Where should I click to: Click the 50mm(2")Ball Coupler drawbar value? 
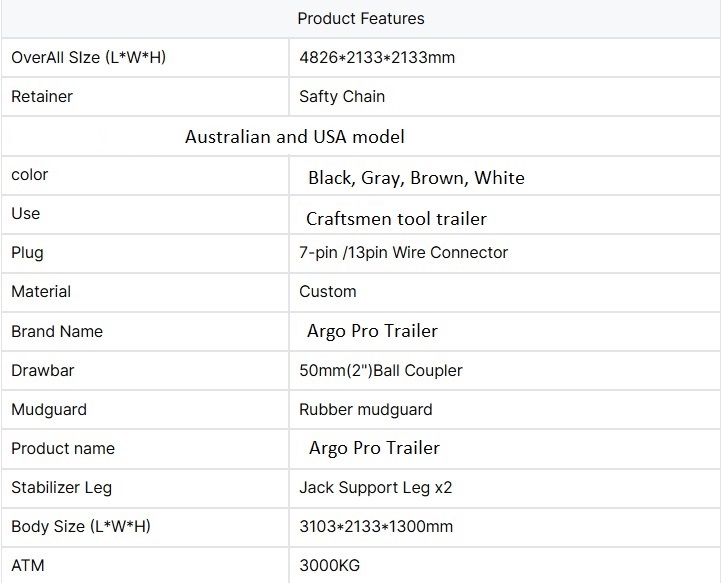(381, 370)
